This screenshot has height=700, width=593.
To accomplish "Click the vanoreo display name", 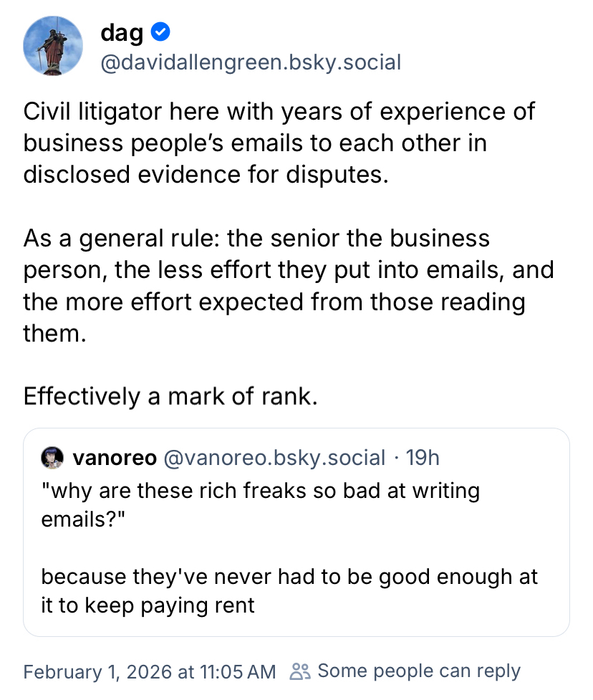I will tap(115, 457).
